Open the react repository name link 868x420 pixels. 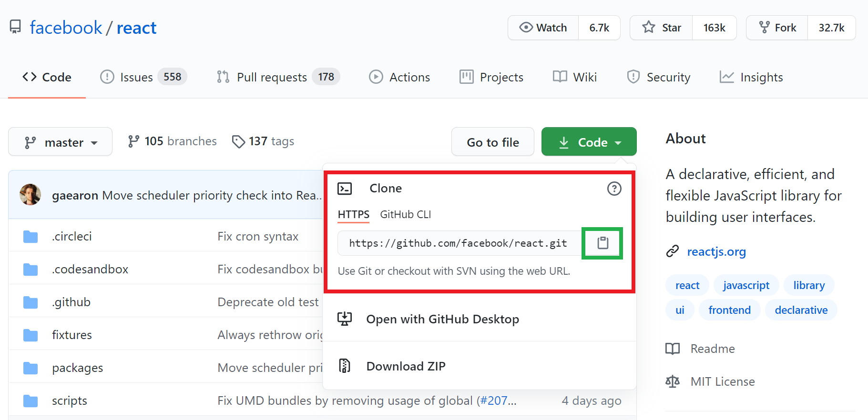coord(136,28)
